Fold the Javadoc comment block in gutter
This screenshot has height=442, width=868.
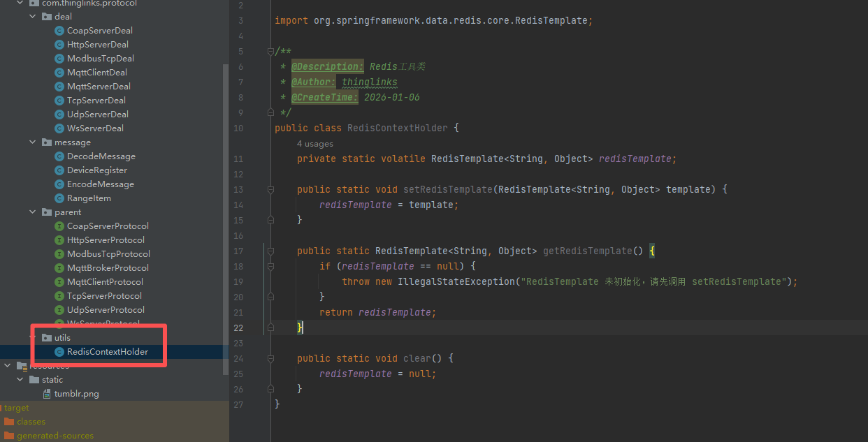click(270, 52)
